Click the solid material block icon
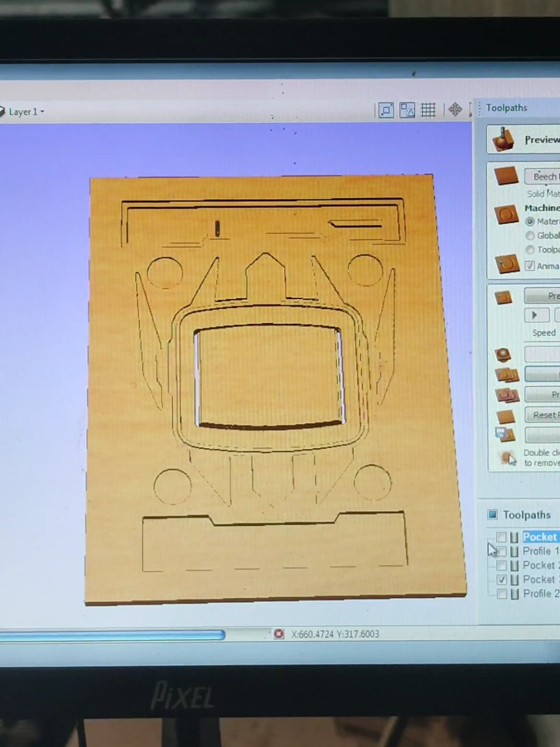Viewport: 560px width, 747px height. coord(506,176)
